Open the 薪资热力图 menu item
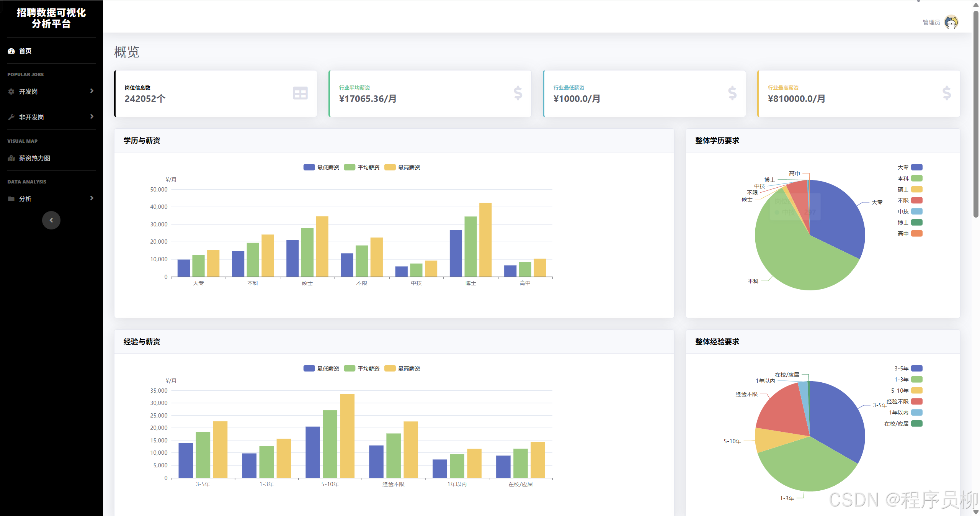 point(34,158)
